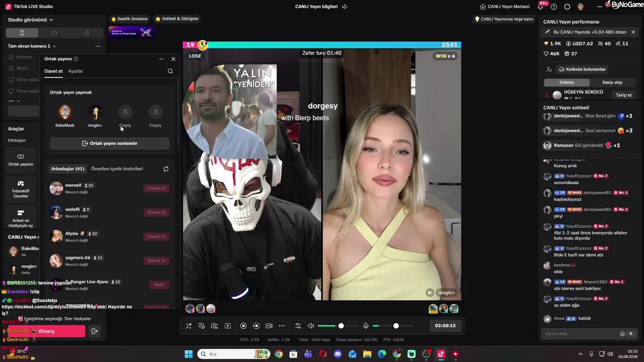Viewport: 644px width, 362px height.
Task: Open the Arkadaşlar (41) tab
Action: (x=67, y=169)
